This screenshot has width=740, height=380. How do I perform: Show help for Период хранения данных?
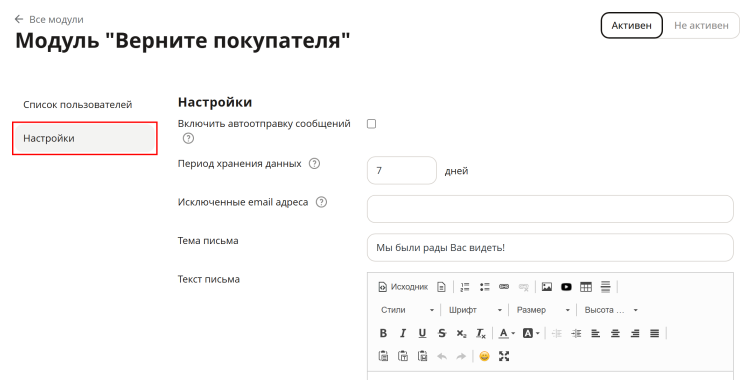(x=314, y=164)
